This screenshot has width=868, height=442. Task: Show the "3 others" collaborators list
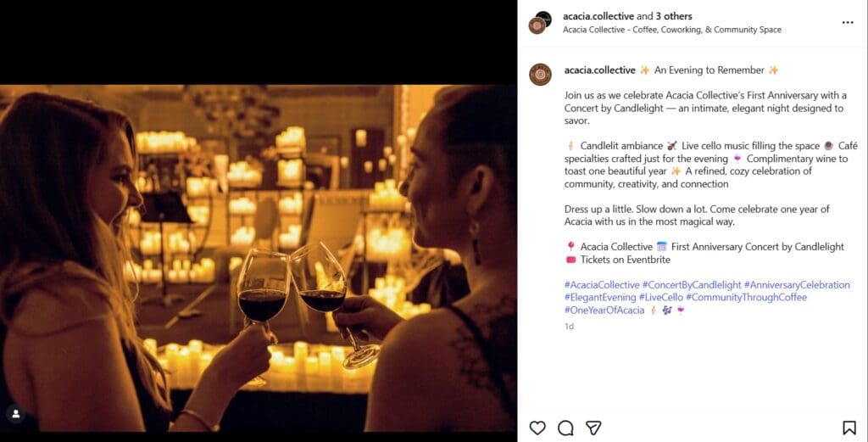click(x=674, y=16)
